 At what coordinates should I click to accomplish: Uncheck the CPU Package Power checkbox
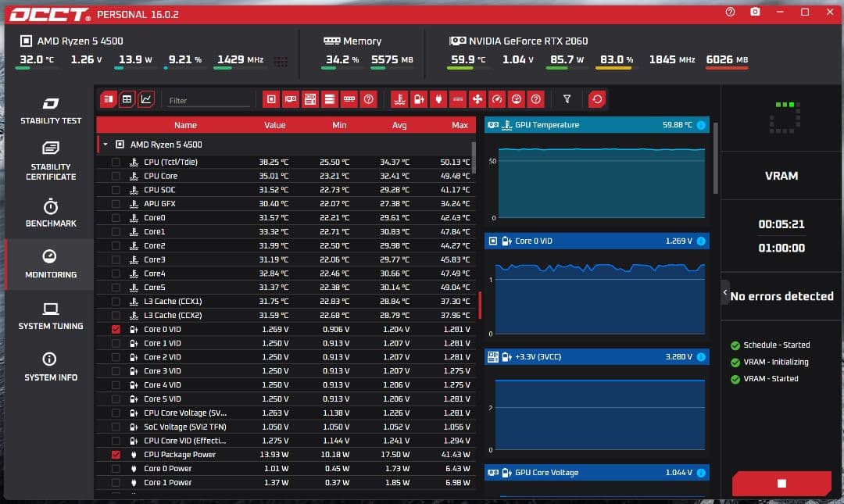pos(116,455)
